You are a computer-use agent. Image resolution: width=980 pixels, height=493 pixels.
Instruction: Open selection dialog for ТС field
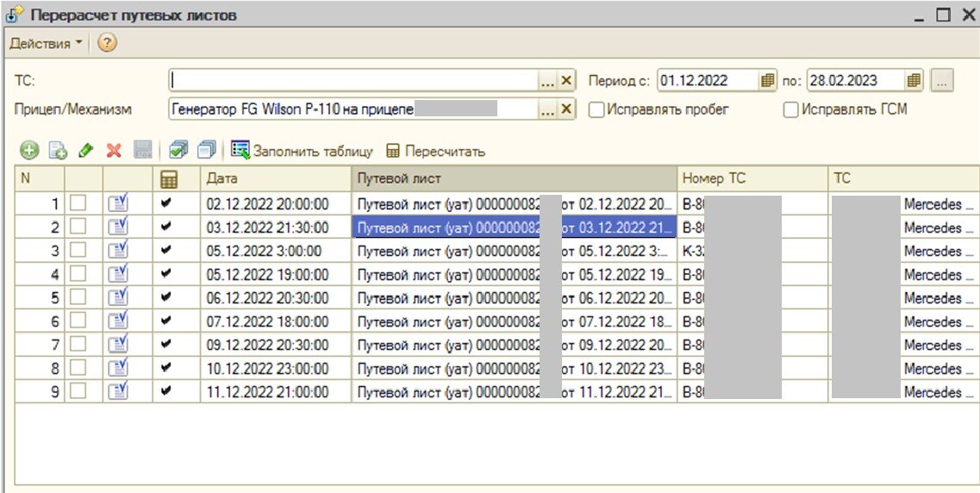(x=547, y=81)
